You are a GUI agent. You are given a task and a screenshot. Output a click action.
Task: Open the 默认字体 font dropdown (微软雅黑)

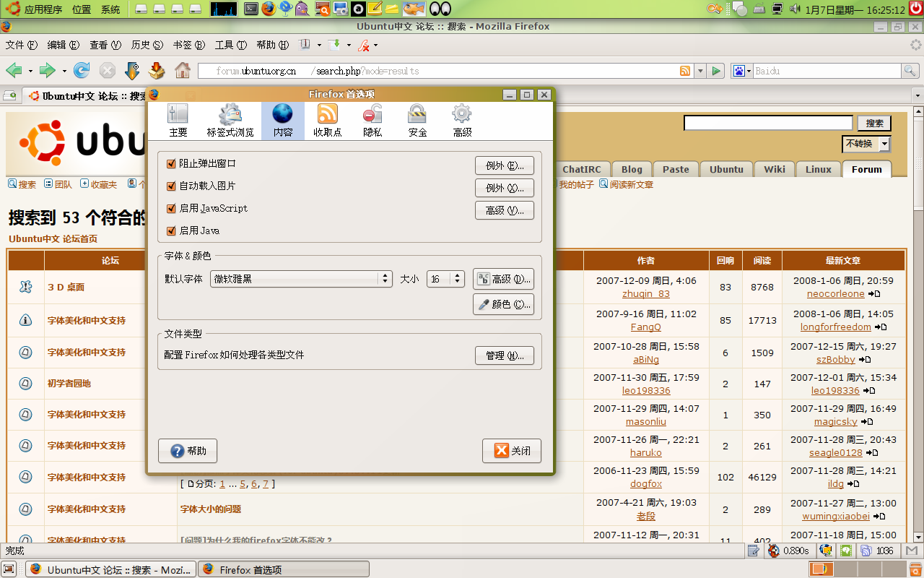[x=301, y=279]
